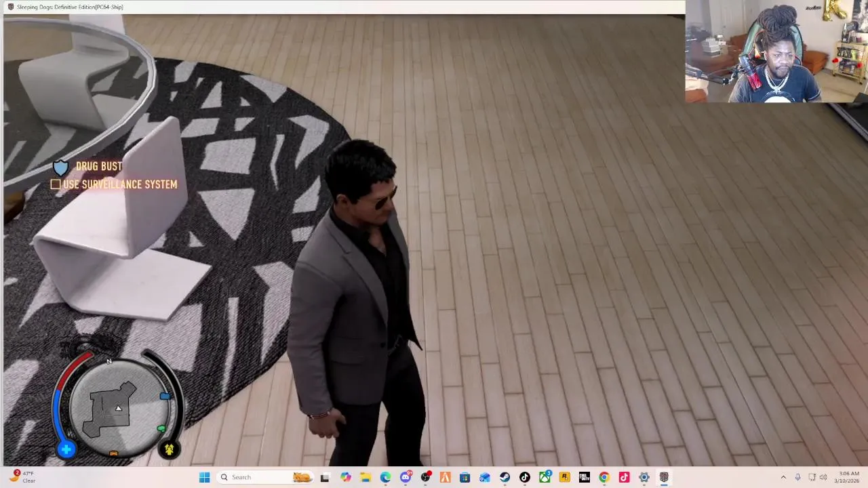Open File Explorer from the taskbar
Image resolution: width=868 pixels, height=488 pixels.
365,477
